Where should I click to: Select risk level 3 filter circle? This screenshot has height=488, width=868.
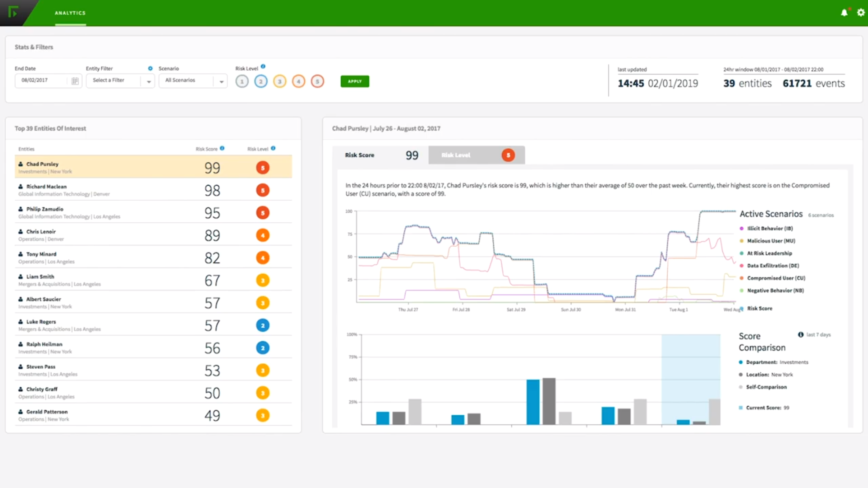[x=279, y=81]
